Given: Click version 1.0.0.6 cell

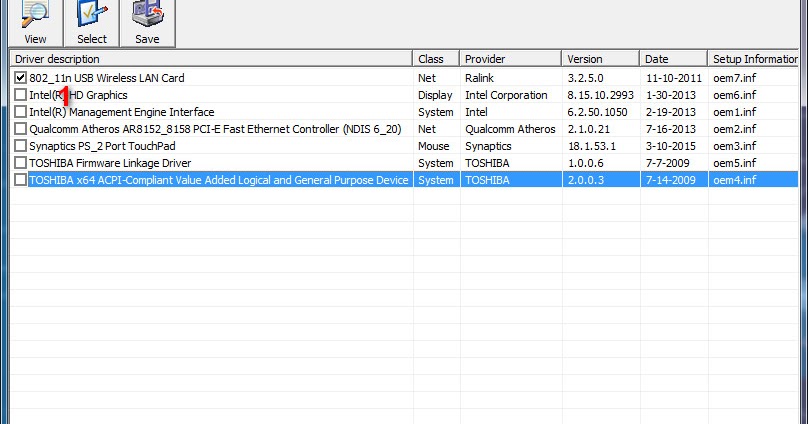Looking at the screenshot, I should pyautogui.click(x=585, y=163).
